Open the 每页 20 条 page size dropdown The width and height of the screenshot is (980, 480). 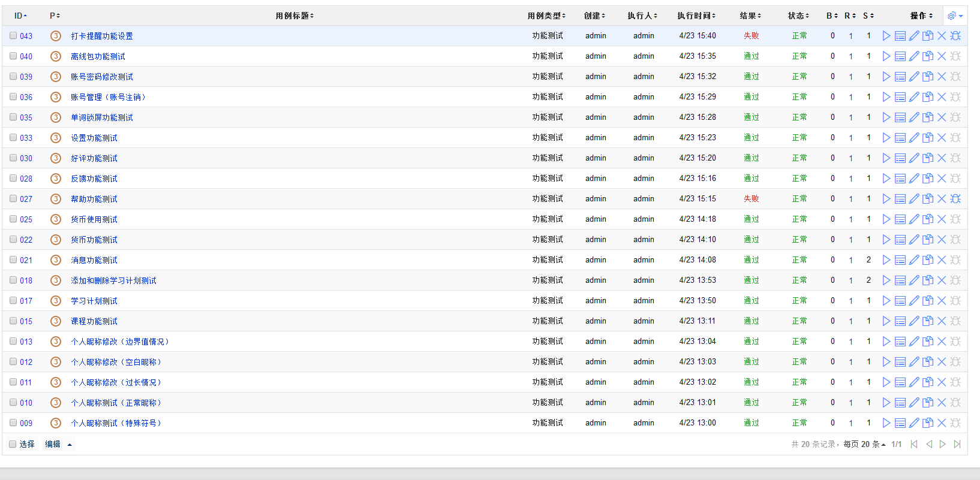(x=864, y=444)
